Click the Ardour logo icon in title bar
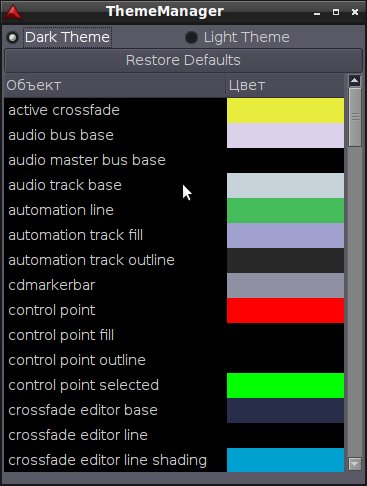 [13, 12]
